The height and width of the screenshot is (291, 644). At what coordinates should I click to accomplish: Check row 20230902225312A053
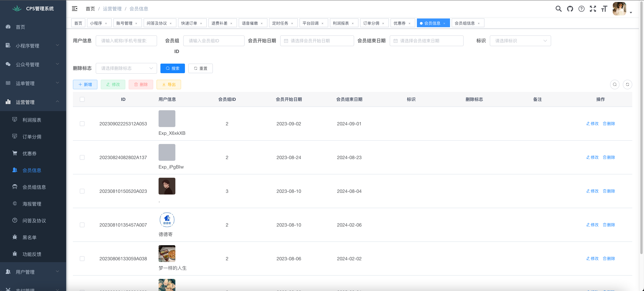[x=82, y=124]
